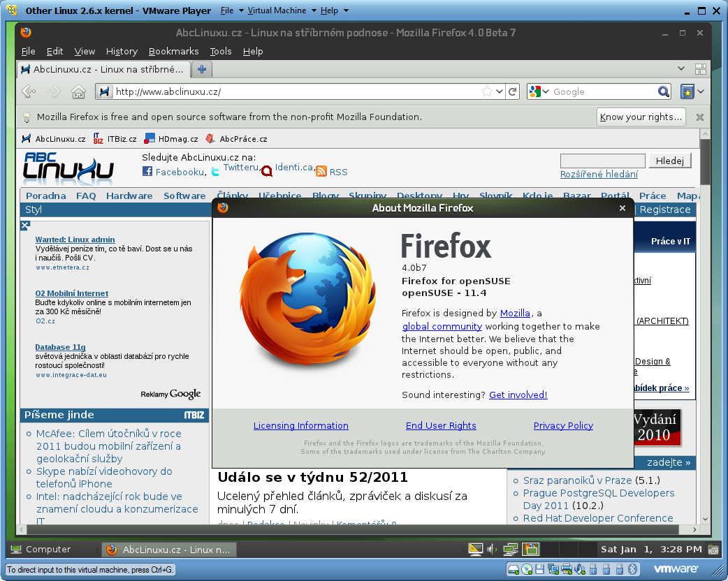Open the HDmag.cz bookmark
728x581 pixels.
click(x=171, y=139)
